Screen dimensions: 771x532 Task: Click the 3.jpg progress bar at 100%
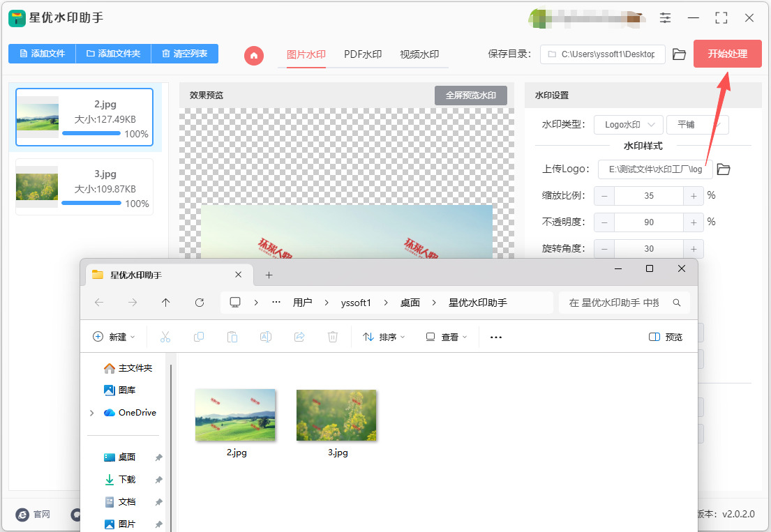(x=91, y=203)
